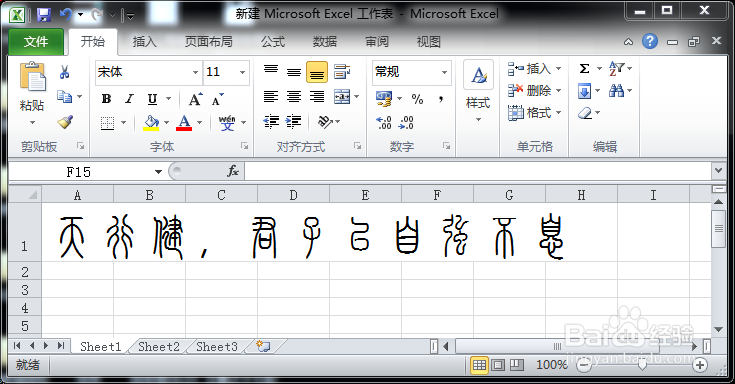Open the font size 11 dropdown
Screen dimensions: 735x384
coord(242,73)
